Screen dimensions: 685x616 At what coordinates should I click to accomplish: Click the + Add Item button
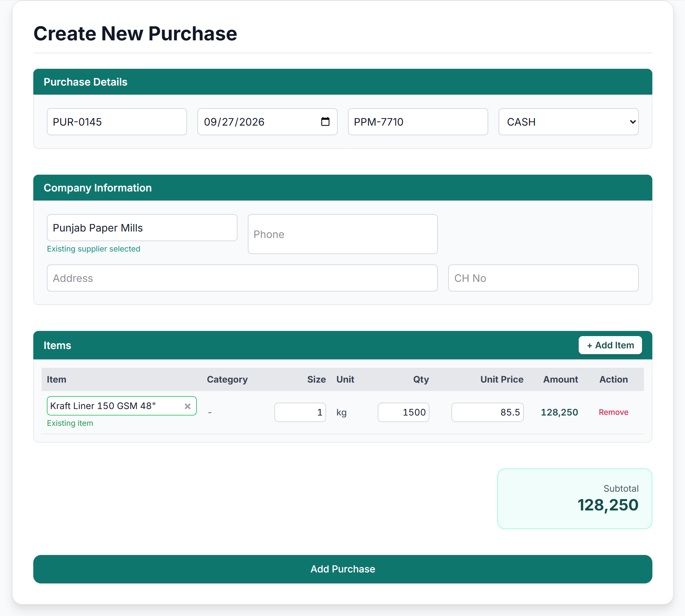[610, 345]
